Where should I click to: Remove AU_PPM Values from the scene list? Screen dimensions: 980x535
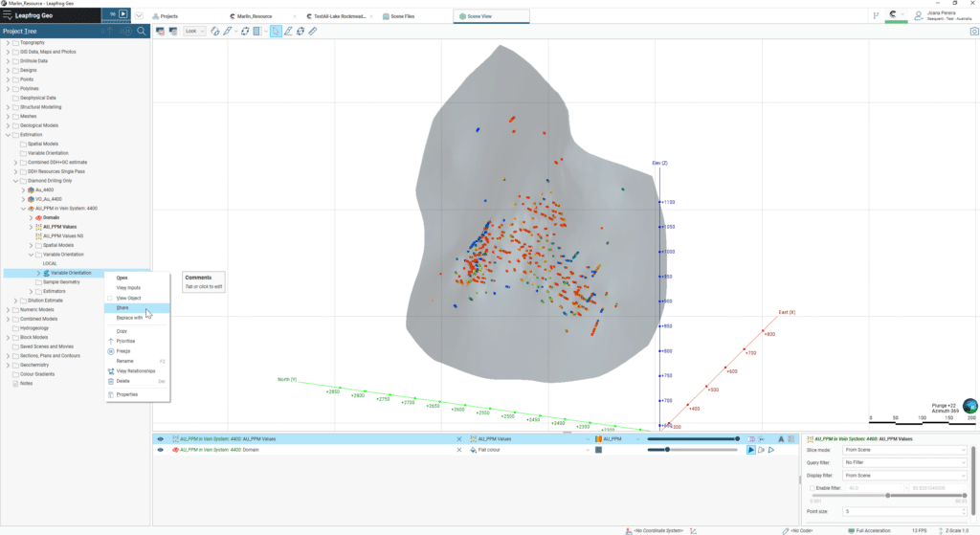tap(458, 438)
